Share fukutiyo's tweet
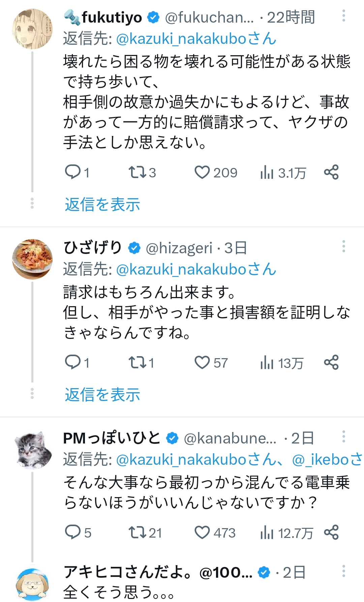The height and width of the screenshot is (602, 364). click(331, 172)
